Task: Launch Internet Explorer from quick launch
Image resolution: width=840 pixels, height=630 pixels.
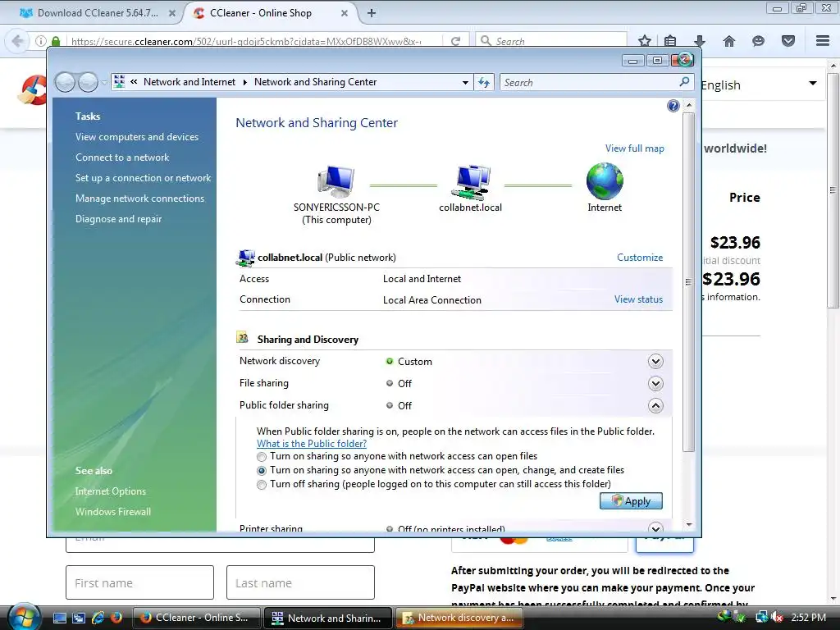Action: point(98,618)
